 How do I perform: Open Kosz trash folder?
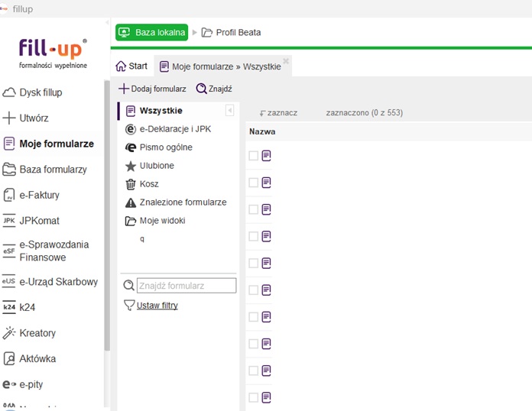130,184
